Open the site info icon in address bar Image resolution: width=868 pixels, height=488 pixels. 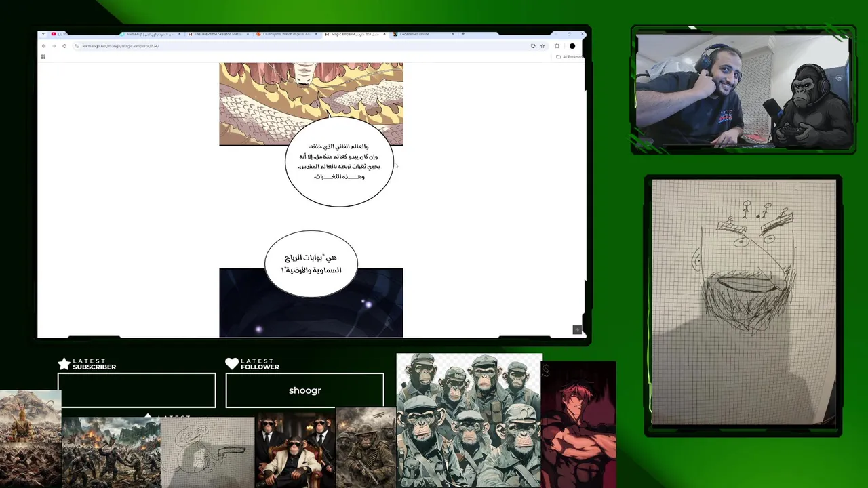coord(77,46)
